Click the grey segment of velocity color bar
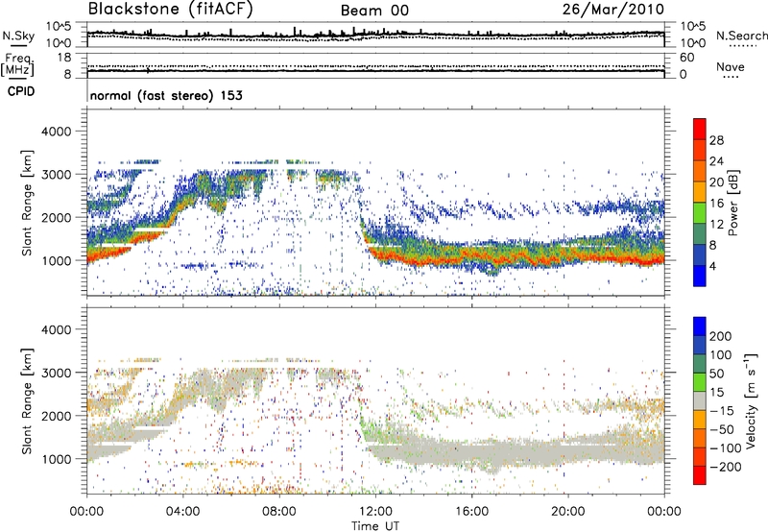This screenshot has height=532, width=768. 700,400
